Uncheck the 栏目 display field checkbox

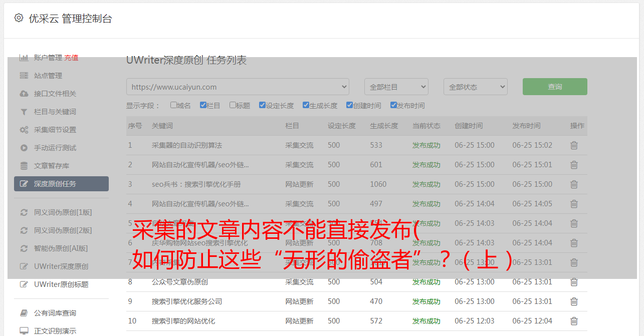click(x=203, y=105)
